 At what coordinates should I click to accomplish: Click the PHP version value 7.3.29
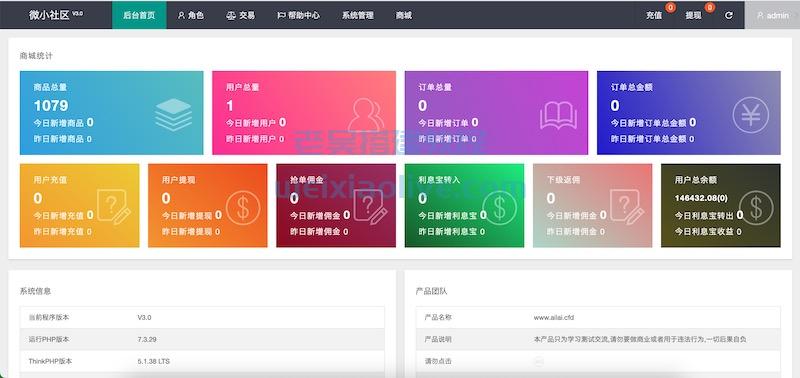click(x=147, y=339)
